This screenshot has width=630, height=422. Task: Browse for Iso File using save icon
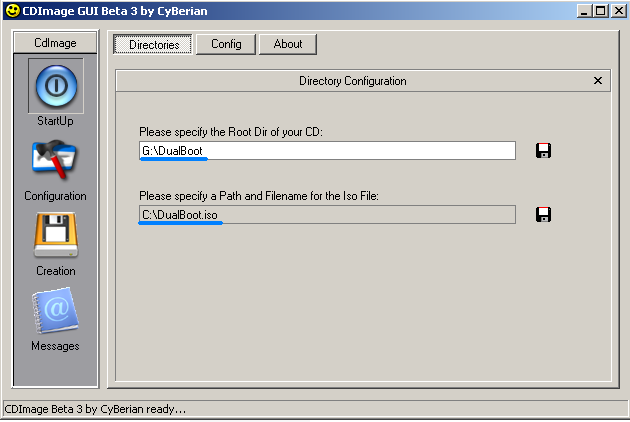[543, 215]
